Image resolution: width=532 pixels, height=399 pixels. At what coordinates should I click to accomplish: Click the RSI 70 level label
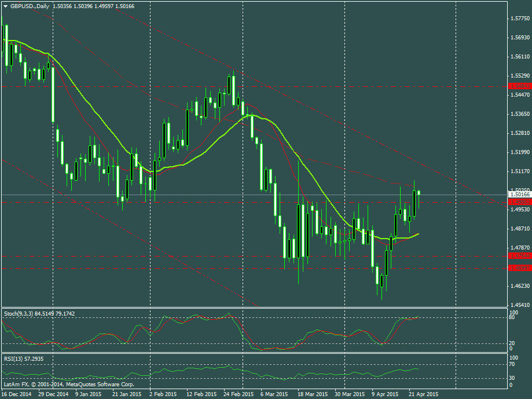pos(512,364)
